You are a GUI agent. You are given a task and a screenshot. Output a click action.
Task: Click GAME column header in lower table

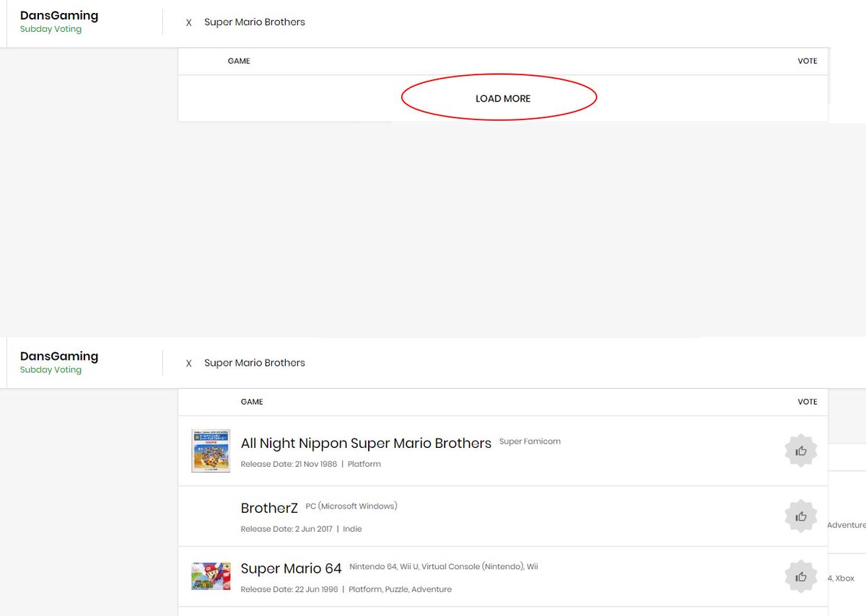tap(252, 402)
